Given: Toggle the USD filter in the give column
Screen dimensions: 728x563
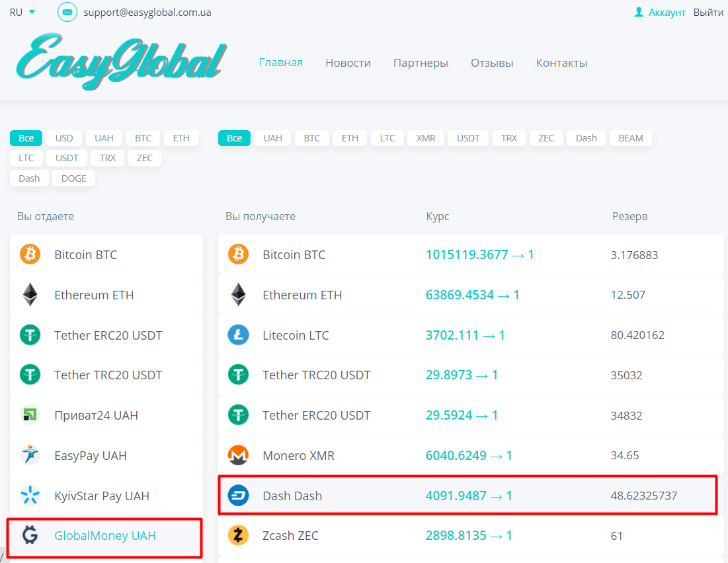Looking at the screenshot, I should tap(63, 137).
